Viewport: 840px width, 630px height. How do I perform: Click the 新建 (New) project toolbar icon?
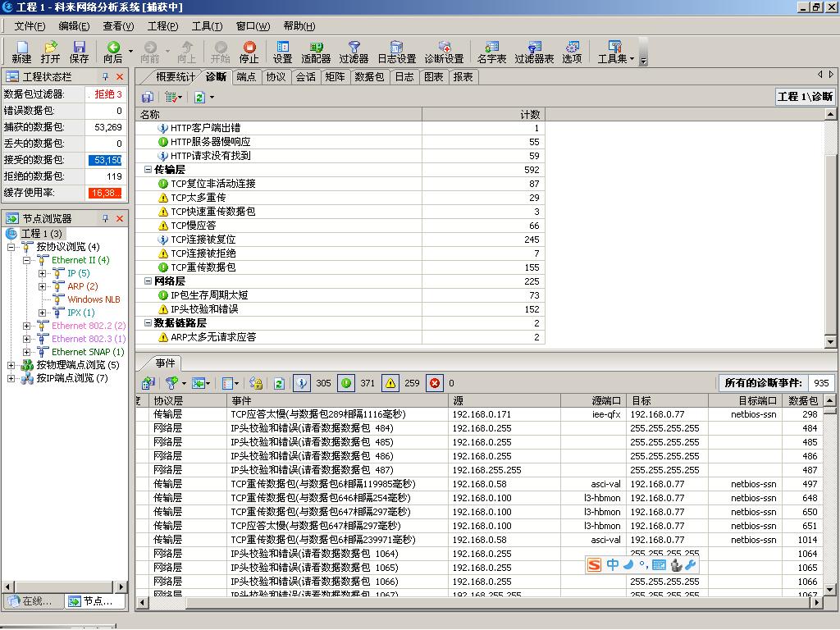click(21, 52)
